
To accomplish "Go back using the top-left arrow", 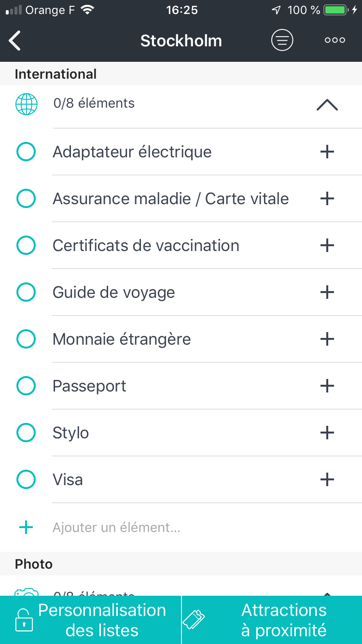I will coord(15,41).
